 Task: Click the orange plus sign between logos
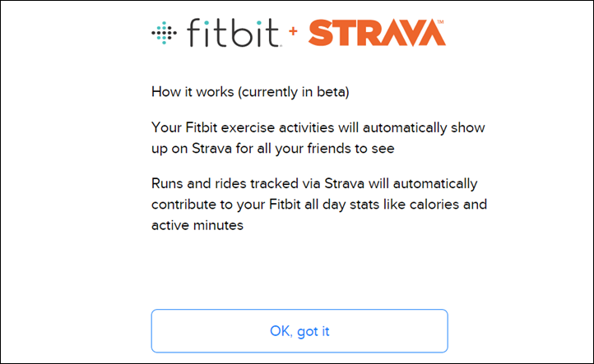pyautogui.click(x=293, y=31)
